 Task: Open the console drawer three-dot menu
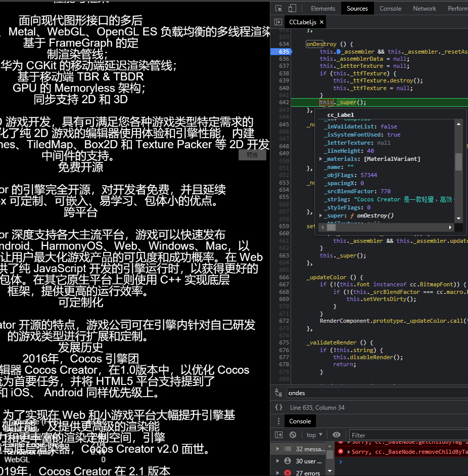[278, 421]
